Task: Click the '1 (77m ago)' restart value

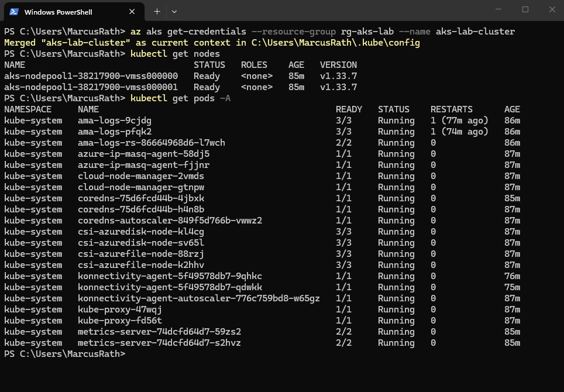Action: click(459, 121)
